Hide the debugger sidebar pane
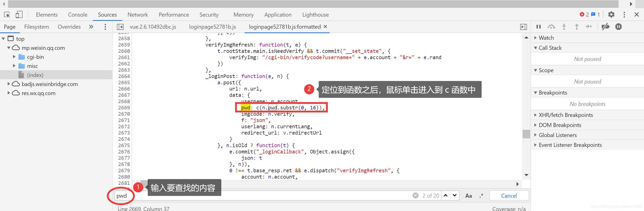The height and width of the screenshot is (211, 644). 524,27
